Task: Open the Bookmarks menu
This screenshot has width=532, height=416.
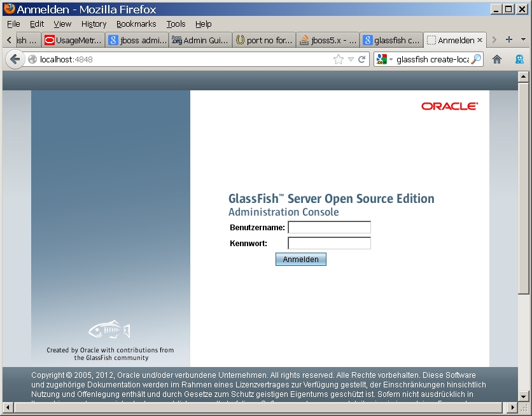Action: 136,24
